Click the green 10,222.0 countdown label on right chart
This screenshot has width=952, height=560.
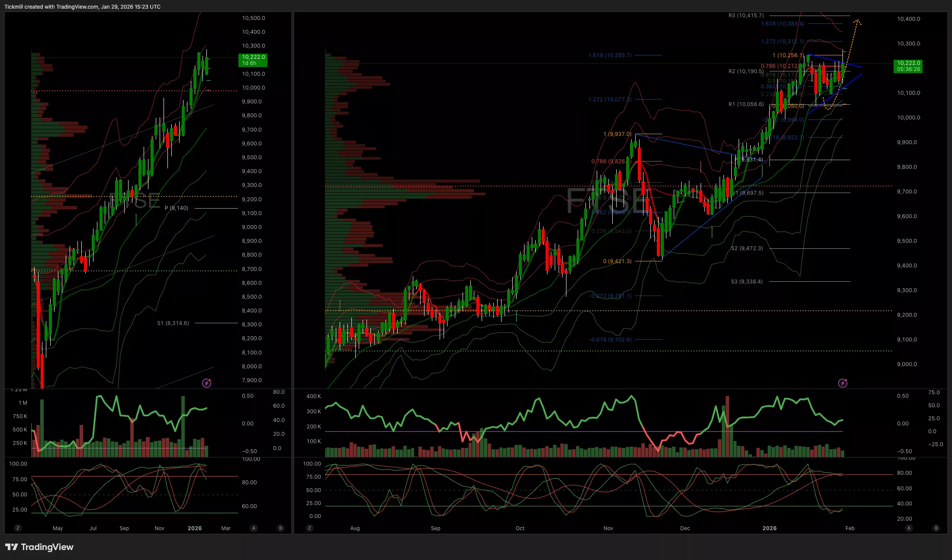(908, 66)
